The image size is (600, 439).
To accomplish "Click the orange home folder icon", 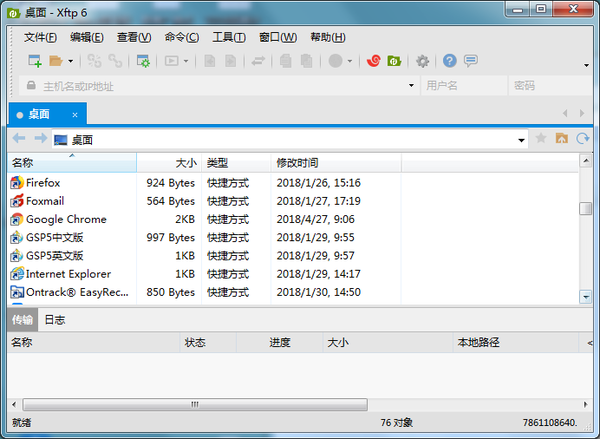I will [x=562, y=138].
